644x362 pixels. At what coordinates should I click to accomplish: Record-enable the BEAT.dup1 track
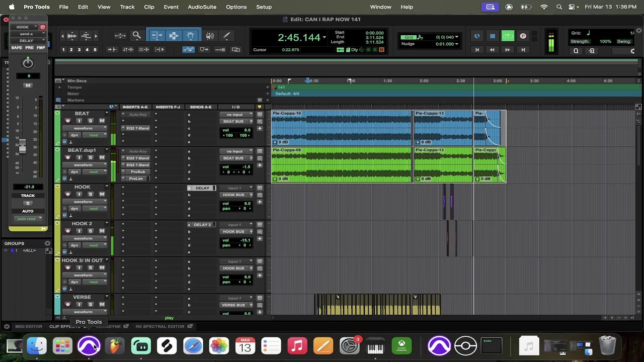pyautogui.click(x=67, y=157)
